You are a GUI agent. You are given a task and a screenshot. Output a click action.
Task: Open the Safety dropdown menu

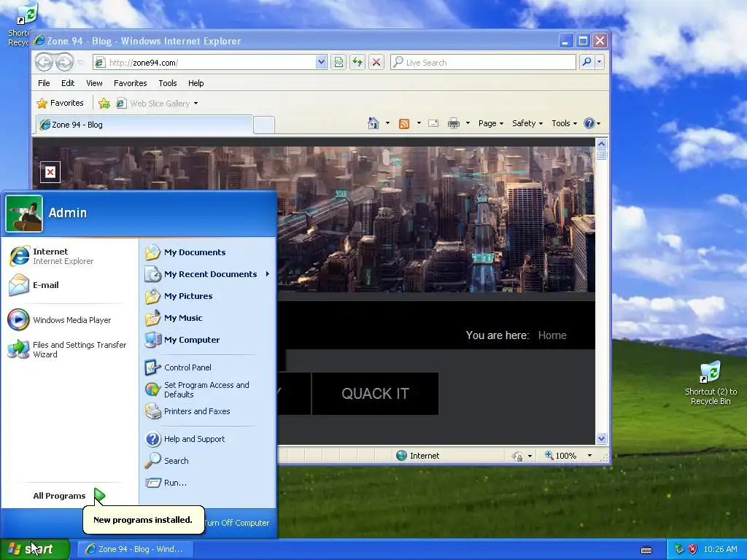pos(527,123)
